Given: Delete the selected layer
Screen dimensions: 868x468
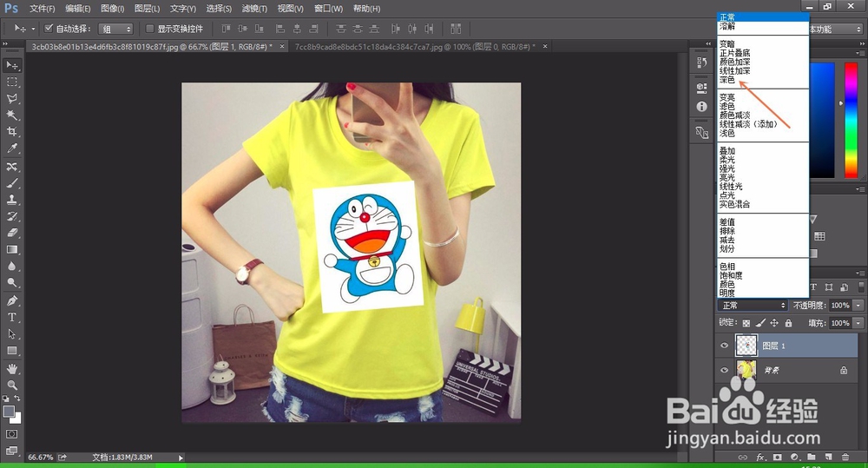Looking at the screenshot, I should 845,458.
